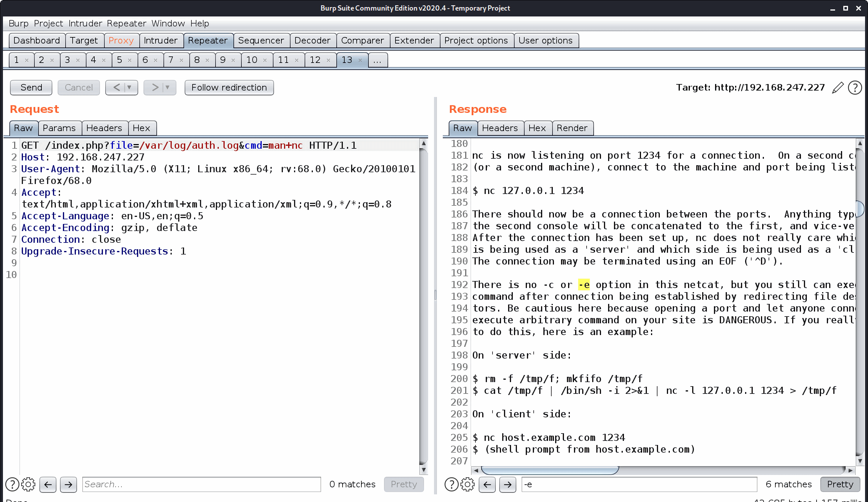Viewport: 868px width, 502px height.
Task: Open the Project menu
Action: [49, 24]
